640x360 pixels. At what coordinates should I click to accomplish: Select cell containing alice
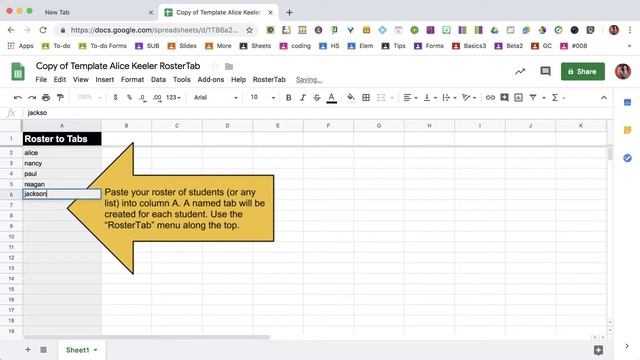click(62, 153)
